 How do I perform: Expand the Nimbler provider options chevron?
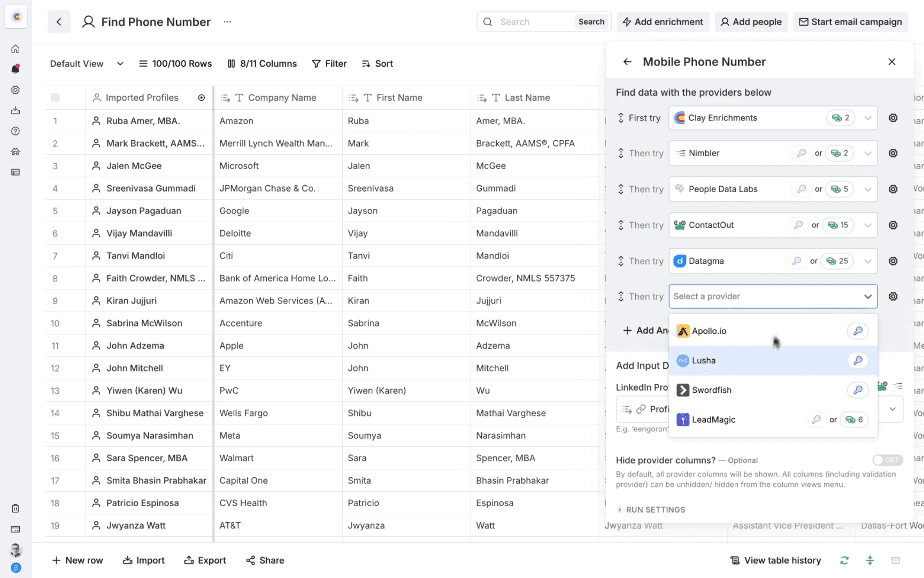click(x=867, y=153)
